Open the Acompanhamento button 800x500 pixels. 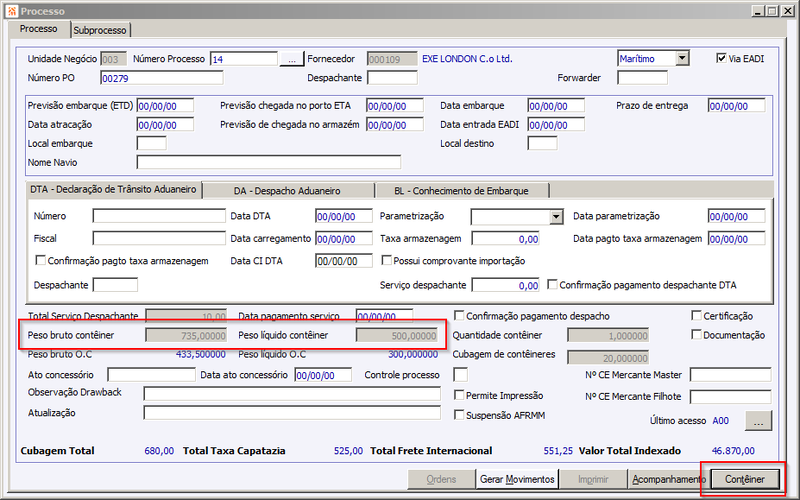[x=669, y=480]
